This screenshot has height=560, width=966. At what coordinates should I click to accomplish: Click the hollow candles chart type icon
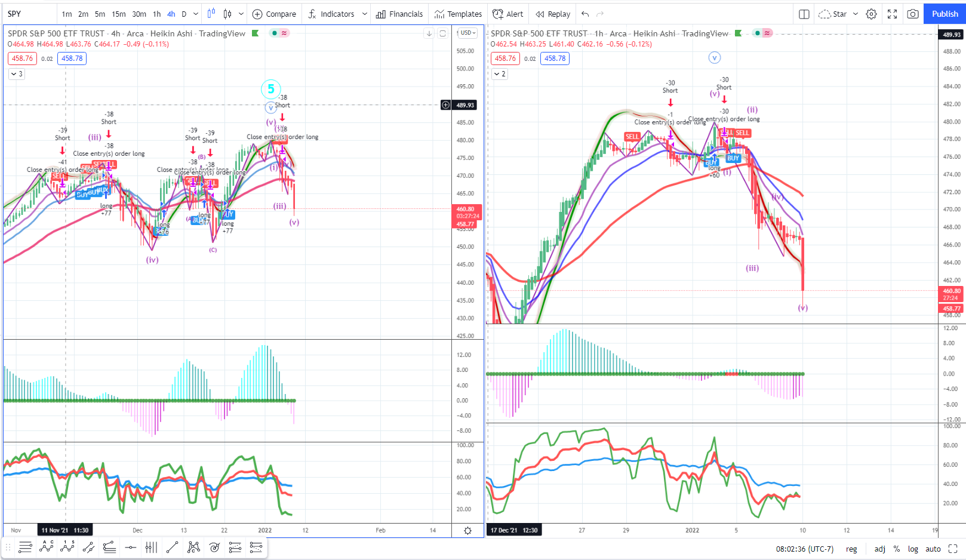(227, 14)
